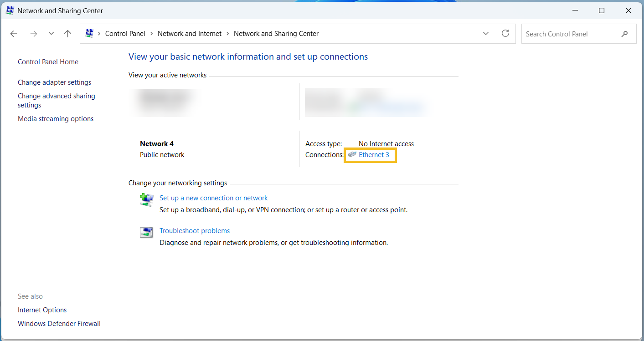
Task: Click the Control Panel icon in address bar
Action: coord(89,34)
